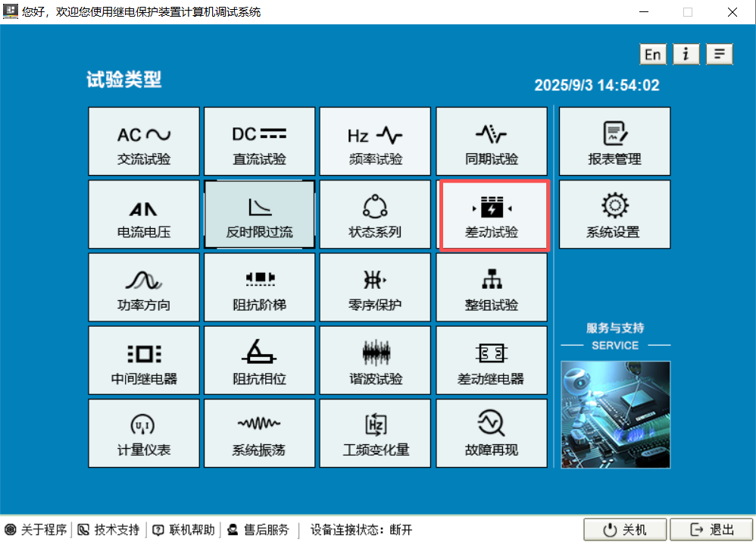Open 零序保护 zero-sequence protection test

pyautogui.click(x=375, y=287)
